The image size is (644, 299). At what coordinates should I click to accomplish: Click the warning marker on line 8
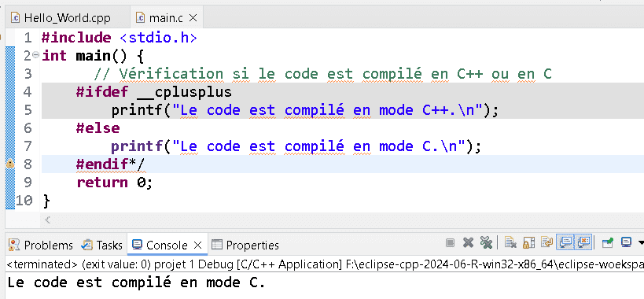[x=10, y=164]
